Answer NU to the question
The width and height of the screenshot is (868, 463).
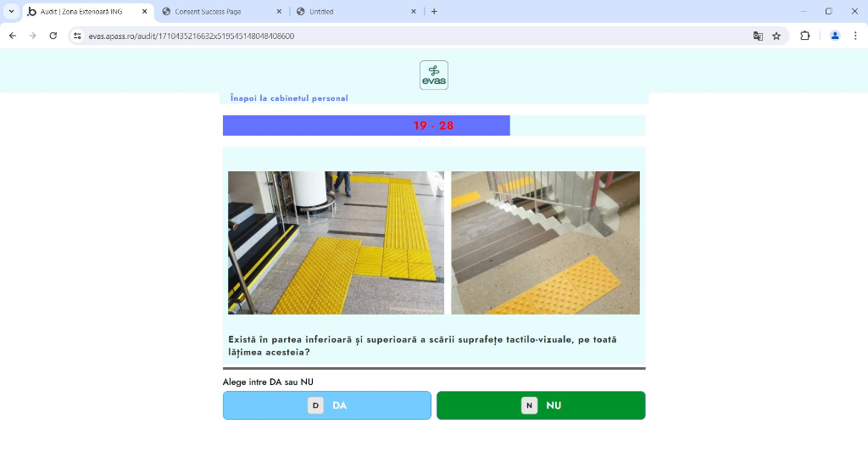(x=541, y=405)
